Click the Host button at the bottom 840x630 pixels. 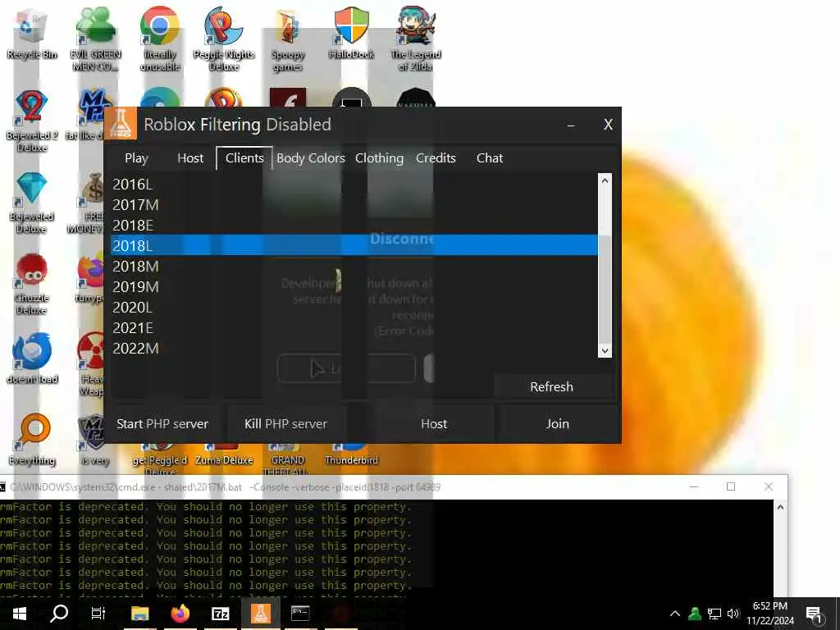(434, 424)
